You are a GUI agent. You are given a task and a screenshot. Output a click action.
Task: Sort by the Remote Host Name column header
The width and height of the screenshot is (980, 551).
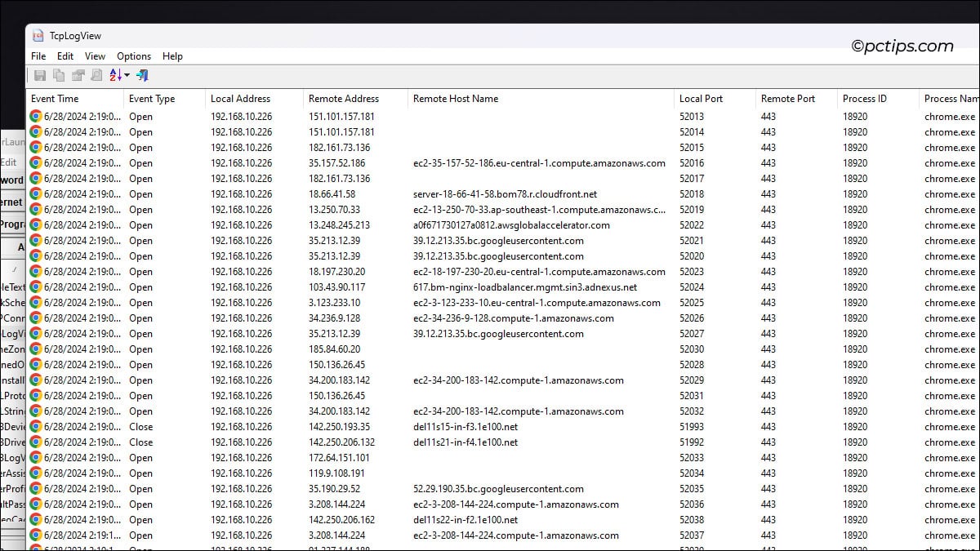456,99
